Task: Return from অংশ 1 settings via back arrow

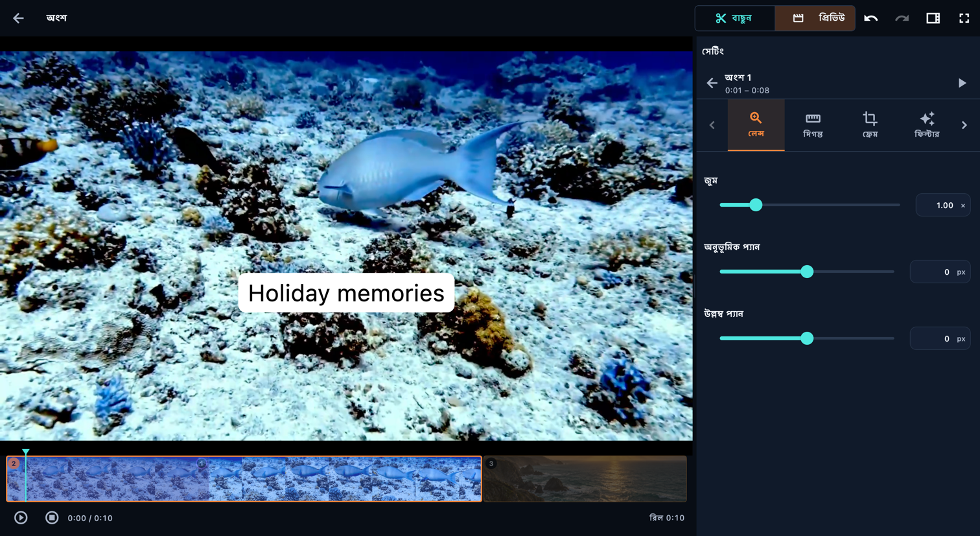Action: pos(712,83)
